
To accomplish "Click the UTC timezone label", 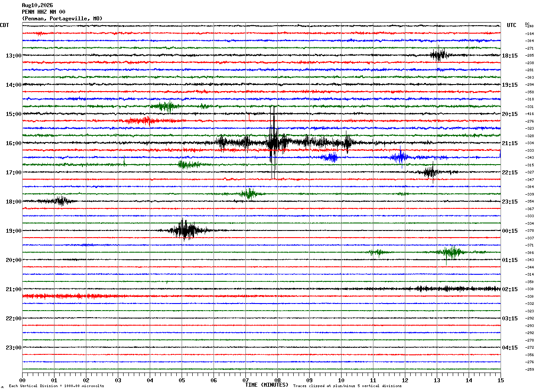I will click(512, 25).
